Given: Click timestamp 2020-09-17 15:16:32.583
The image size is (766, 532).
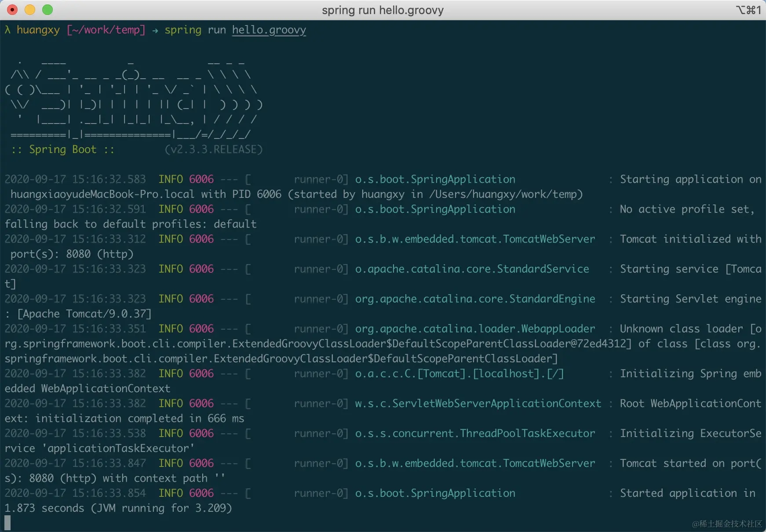Looking at the screenshot, I should point(75,179).
